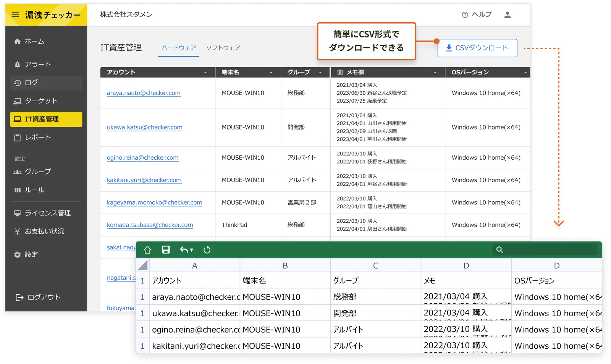The image size is (611, 364).
Task: Click the ライセンス管理 monitor icon
Action: [x=17, y=213]
